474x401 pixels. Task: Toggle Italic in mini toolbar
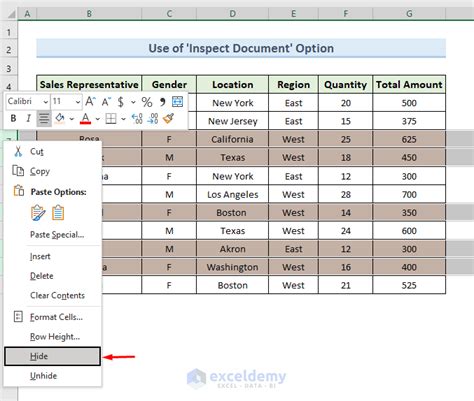[x=29, y=118]
